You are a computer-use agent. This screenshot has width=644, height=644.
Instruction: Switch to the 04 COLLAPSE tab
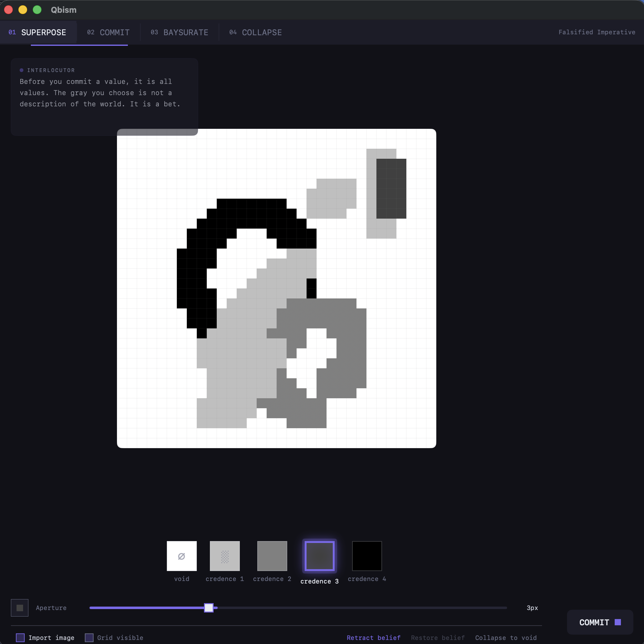point(255,32)
